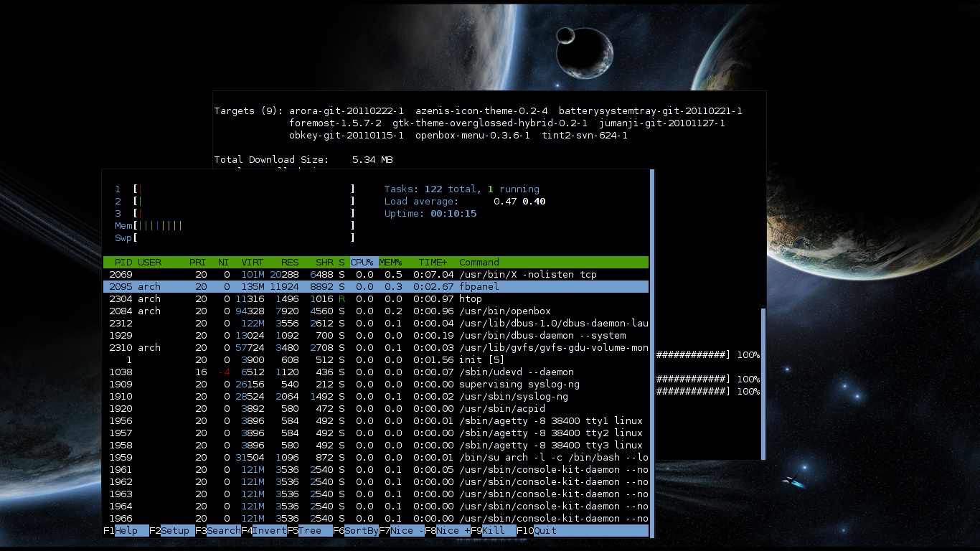This screenshot has width=980, height=551.
Task: Click the Load average readout
Action: tap(465, 202)
